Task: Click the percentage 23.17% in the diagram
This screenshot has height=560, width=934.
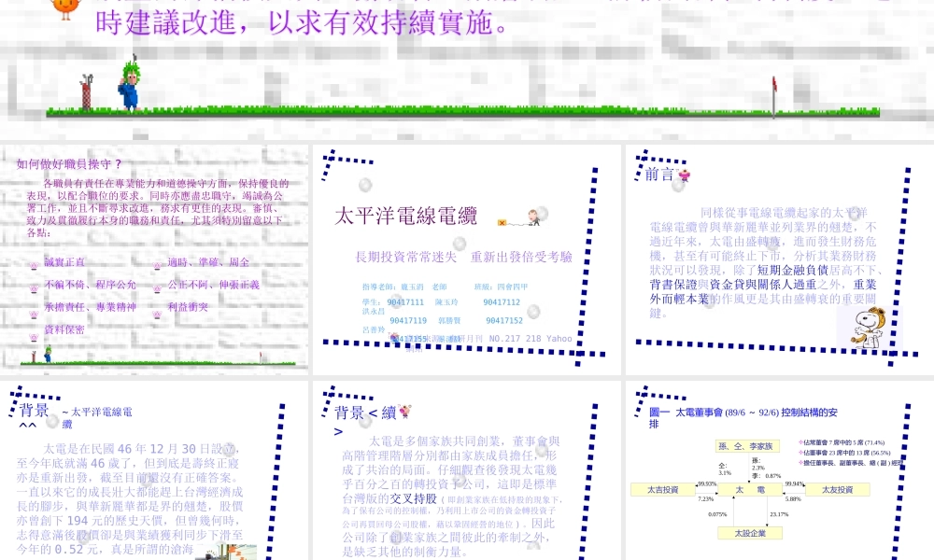Action: coord(779,514)
